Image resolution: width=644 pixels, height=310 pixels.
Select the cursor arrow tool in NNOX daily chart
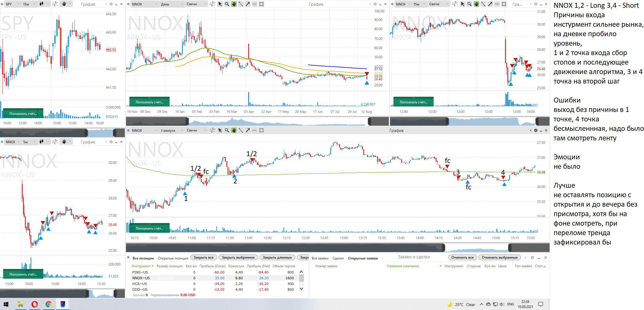[220, 4]
